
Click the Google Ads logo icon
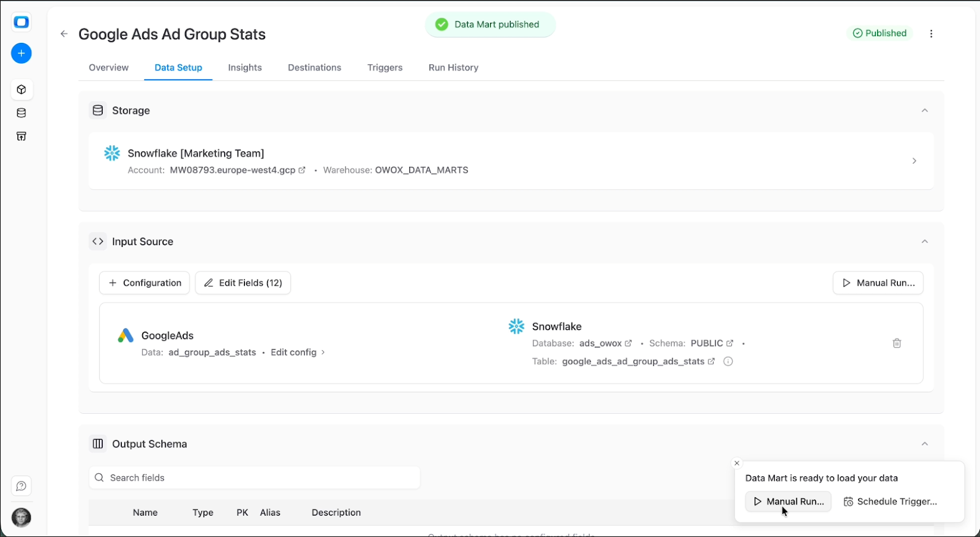126,335
